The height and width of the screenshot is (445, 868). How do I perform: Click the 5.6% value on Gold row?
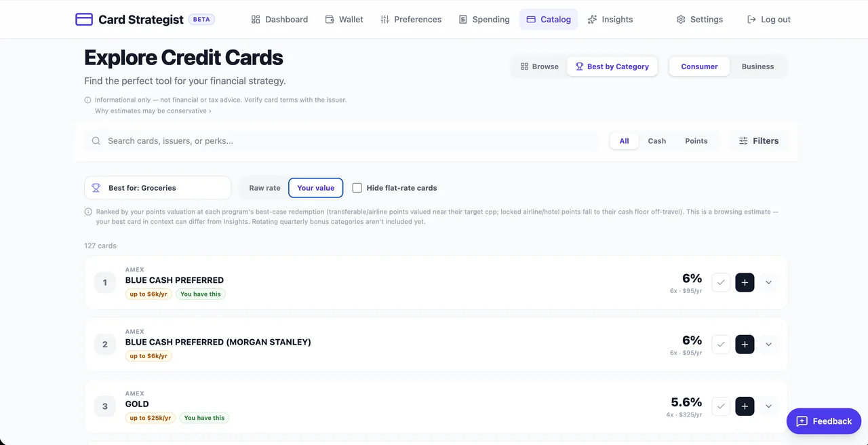(686, 402)
